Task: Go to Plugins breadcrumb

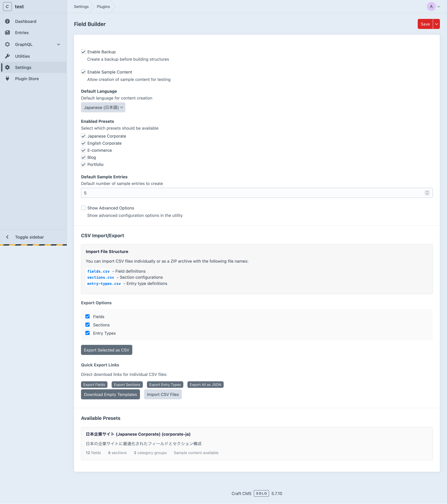Action: tap(103, 7)
